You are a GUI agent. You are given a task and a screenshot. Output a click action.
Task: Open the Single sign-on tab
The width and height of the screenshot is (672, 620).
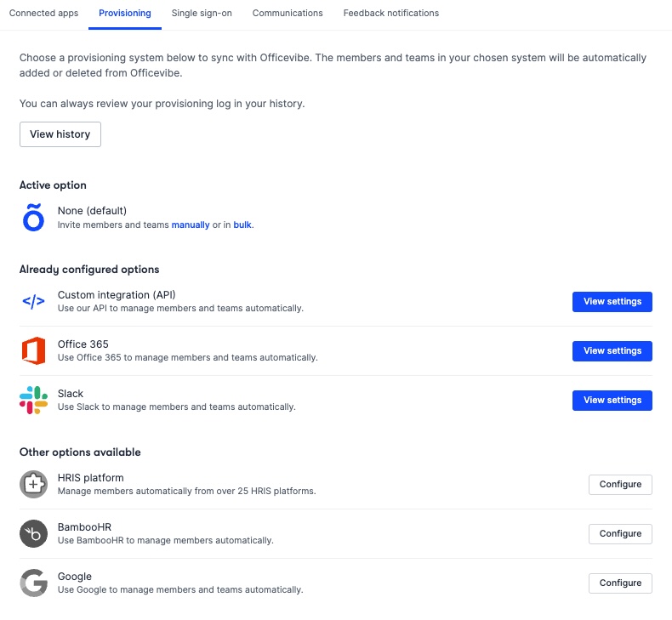202,14
